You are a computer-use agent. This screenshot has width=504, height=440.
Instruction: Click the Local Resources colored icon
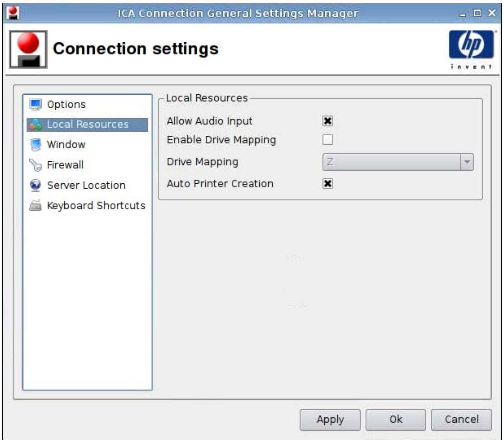tap(35, 125)
